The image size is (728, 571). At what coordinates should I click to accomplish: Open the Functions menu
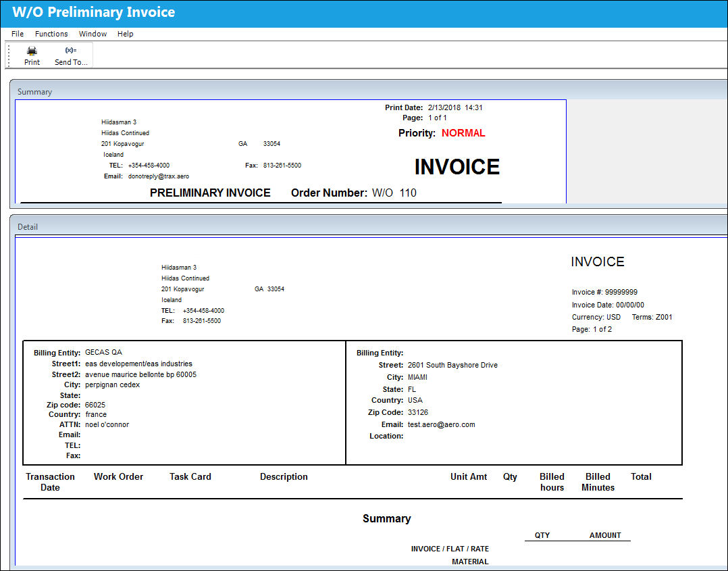click(51, 34)
